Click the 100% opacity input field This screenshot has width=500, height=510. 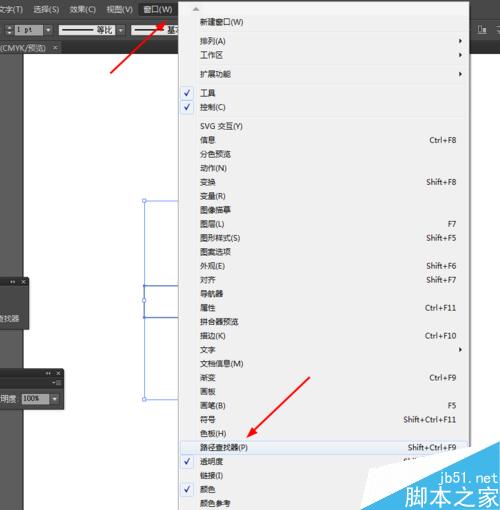(35, 399)
